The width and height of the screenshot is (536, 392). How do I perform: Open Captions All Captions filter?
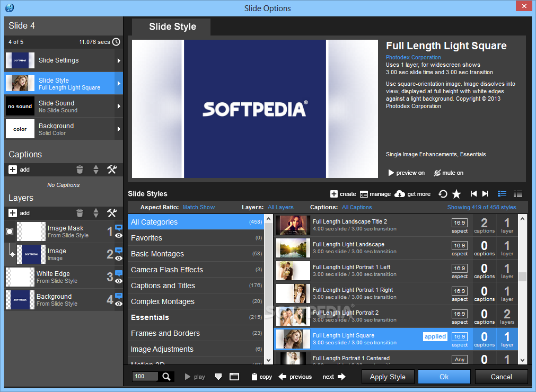[x=356, y=207]
